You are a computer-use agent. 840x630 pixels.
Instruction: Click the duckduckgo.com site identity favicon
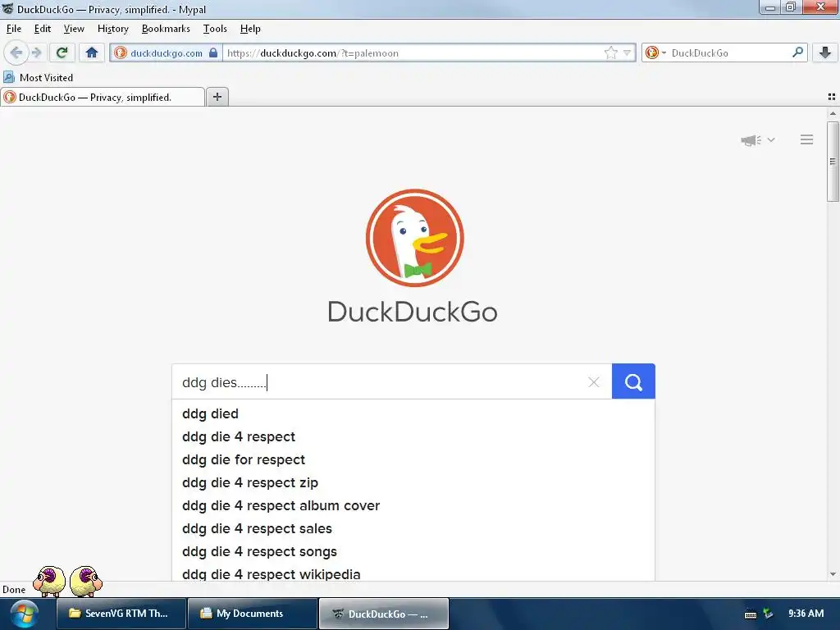(x=121, y=52)
